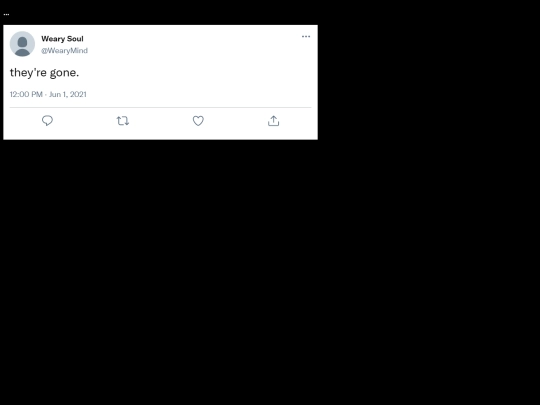Retweet the Weary Soul post

(x=123, y=121)
